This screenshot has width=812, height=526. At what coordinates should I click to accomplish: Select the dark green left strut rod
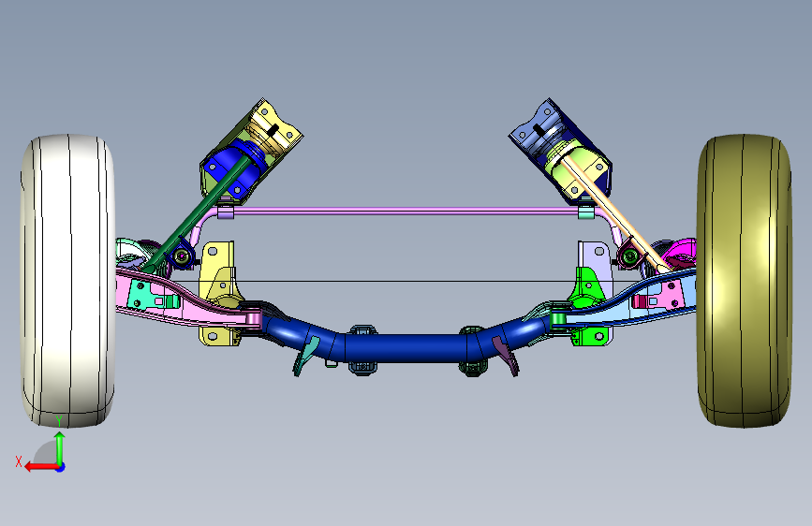197,212
